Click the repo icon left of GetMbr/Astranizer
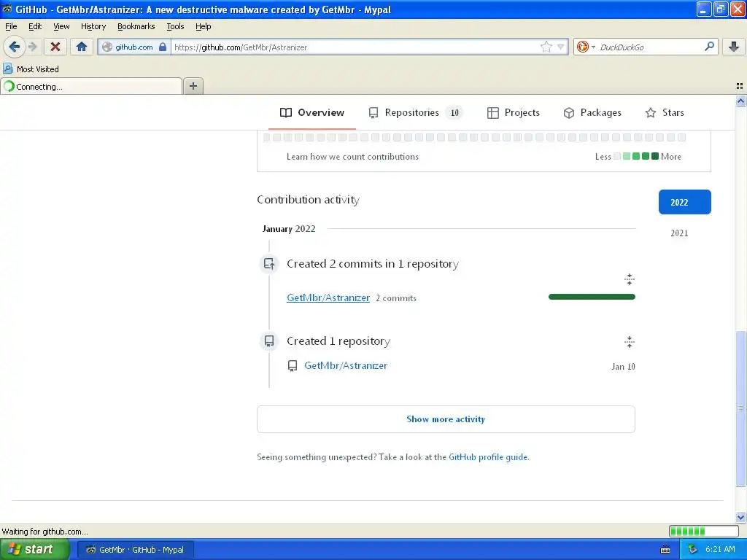747x560 pixels. pos(293,366)
